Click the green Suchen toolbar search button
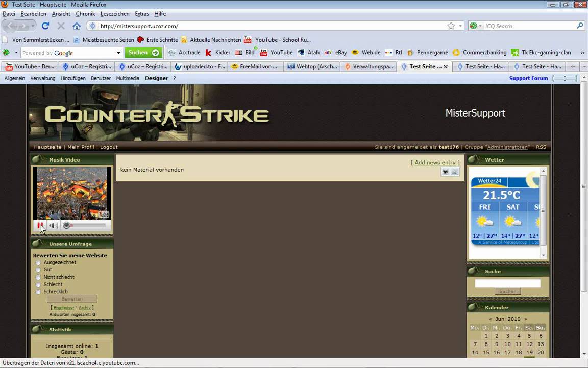The image size is (588, 368). pyautogui.click(x=143, y=53)
